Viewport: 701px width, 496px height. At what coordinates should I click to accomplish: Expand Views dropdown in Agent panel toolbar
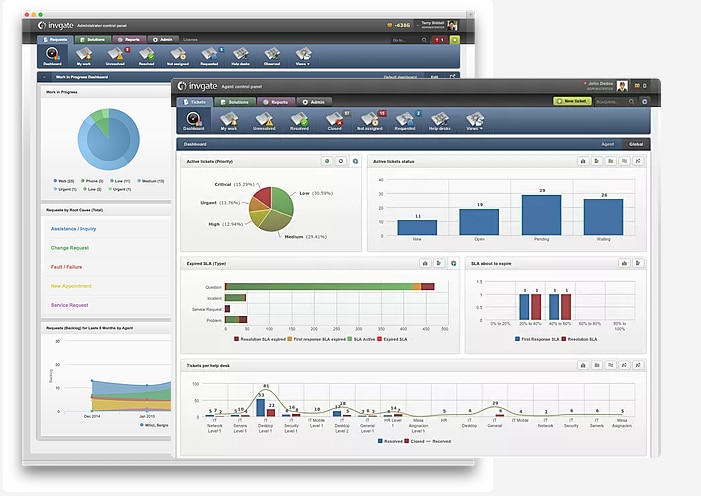(x=475, y=121)
